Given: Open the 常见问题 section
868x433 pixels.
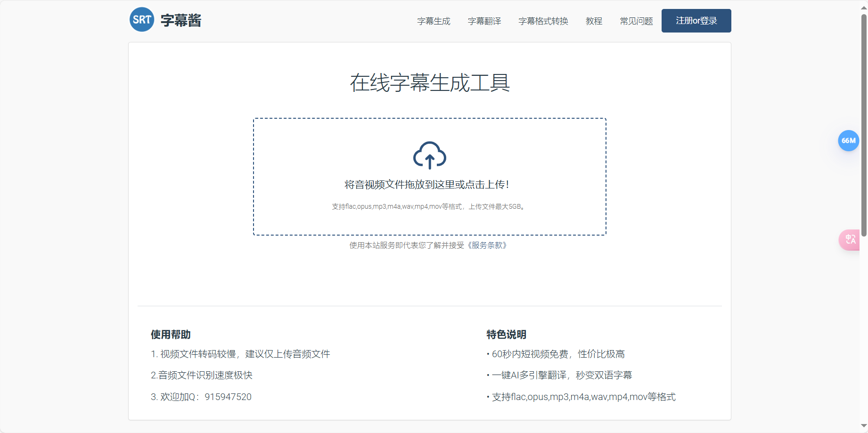Looking at the screenshot, I should click(636, 21).
